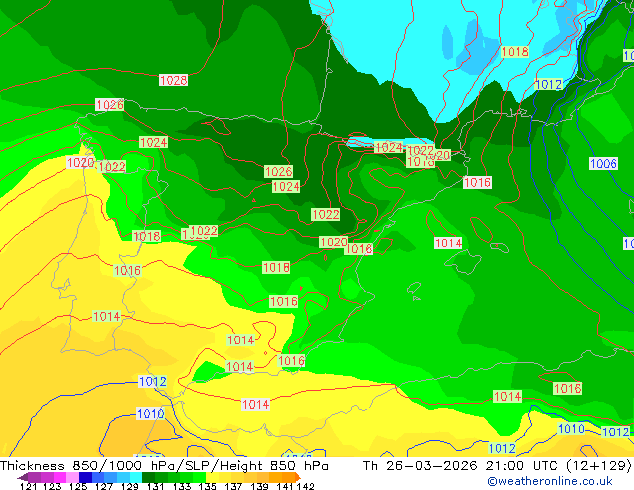Select the 'Th 26-03-2026 21:00 UTC (12+129)' timestamp

pyautogui.click(x=497, y=466)
